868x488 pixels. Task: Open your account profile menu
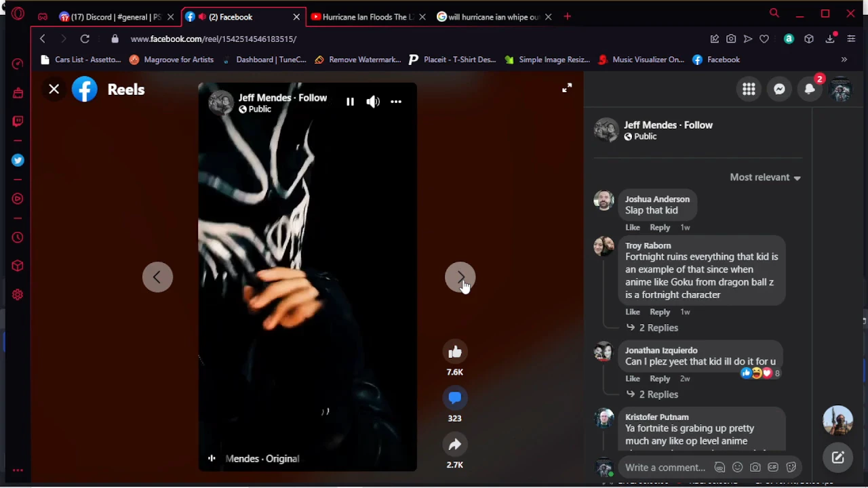click(841, 89)
